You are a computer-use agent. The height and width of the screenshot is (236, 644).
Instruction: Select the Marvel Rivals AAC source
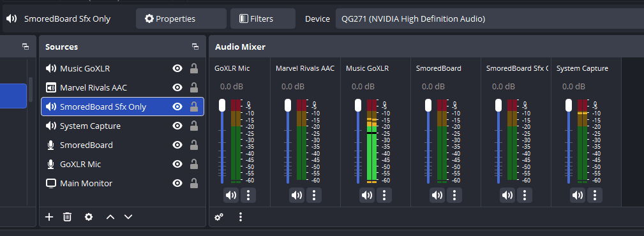tap(123, 87)
